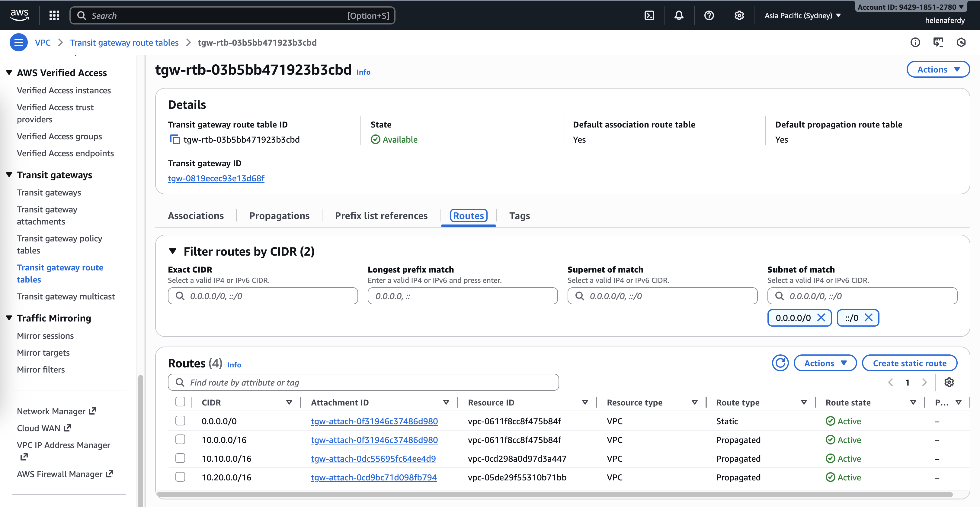Image resolution: width=980 pixels, height=507 pixels.
Task: Toggle the hamburger navigation menu icon
Action: 18,42
